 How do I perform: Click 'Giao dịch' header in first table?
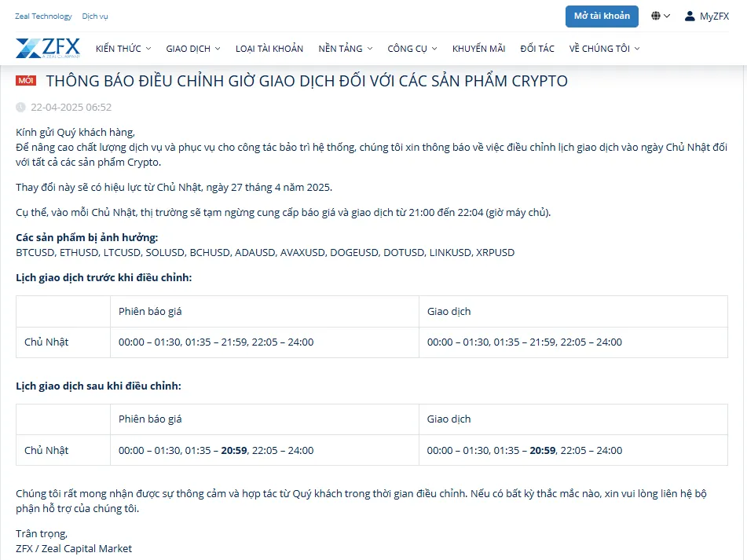pos(449,312)
